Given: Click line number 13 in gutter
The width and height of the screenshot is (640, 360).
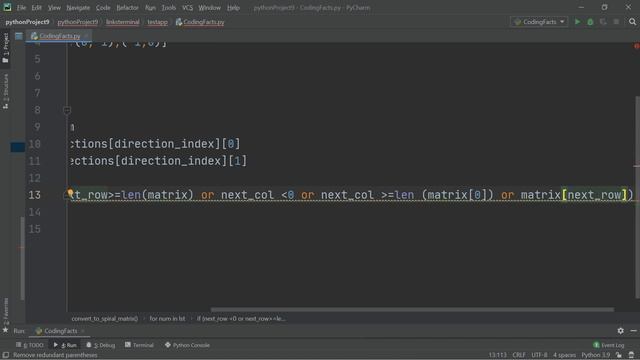Looking at the screenshot, I should coord(34,195).
